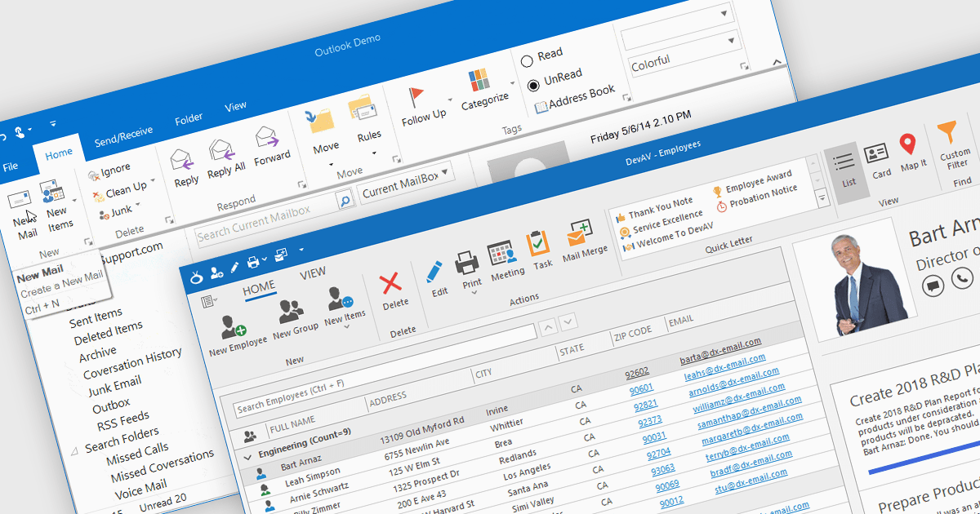Image resolution: width=980 pixels, height=514 pixels.
Task: Click Search Current Mailbox field
Action: [265, 220]
